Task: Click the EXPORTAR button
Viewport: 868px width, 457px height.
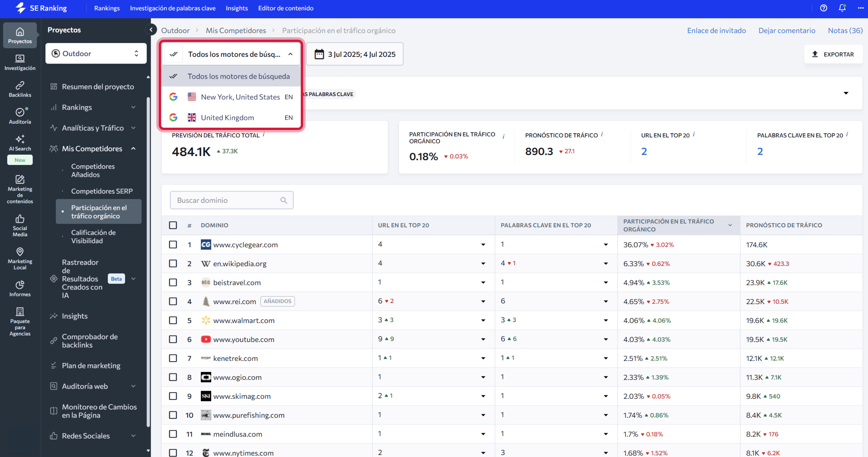Action: 833,54
